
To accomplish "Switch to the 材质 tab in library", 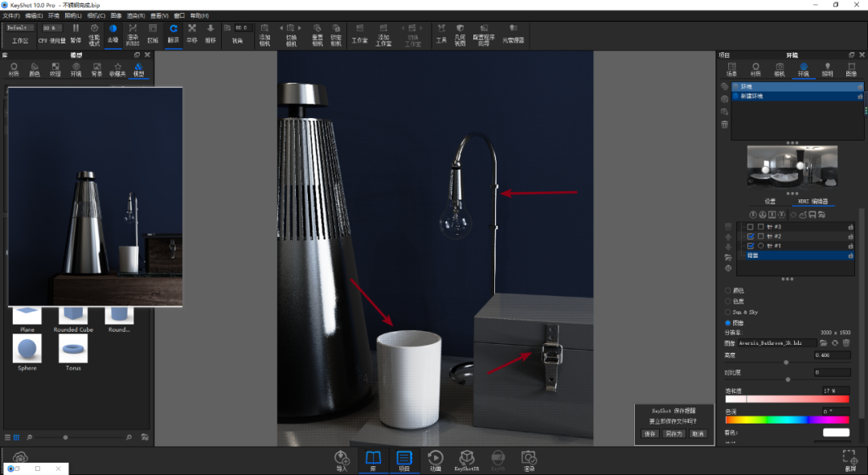I will point(14,69).
